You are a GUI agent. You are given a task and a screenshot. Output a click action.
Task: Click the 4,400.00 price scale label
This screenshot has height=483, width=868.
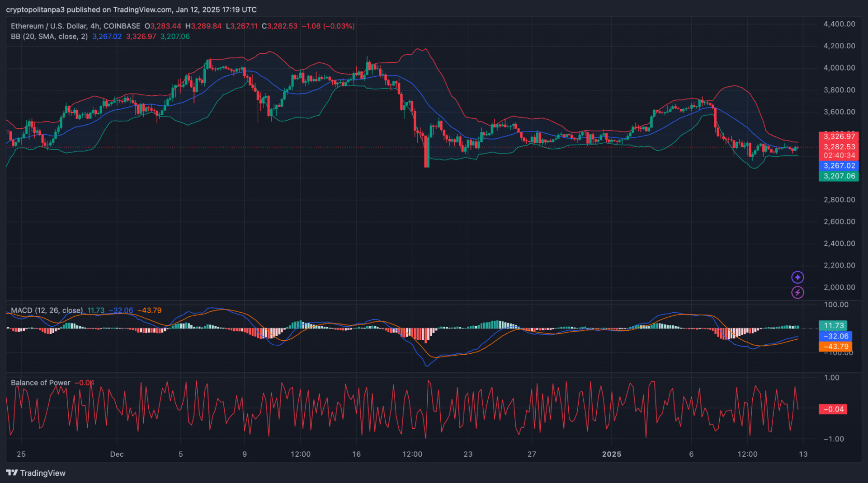(x=839, y=24)
